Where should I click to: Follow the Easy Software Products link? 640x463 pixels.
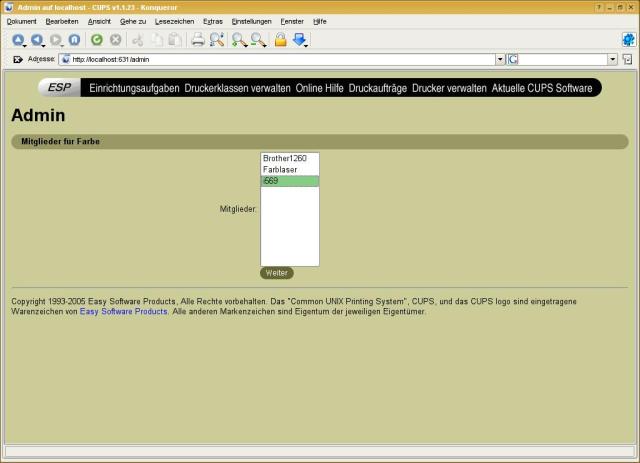coord(123,312)
